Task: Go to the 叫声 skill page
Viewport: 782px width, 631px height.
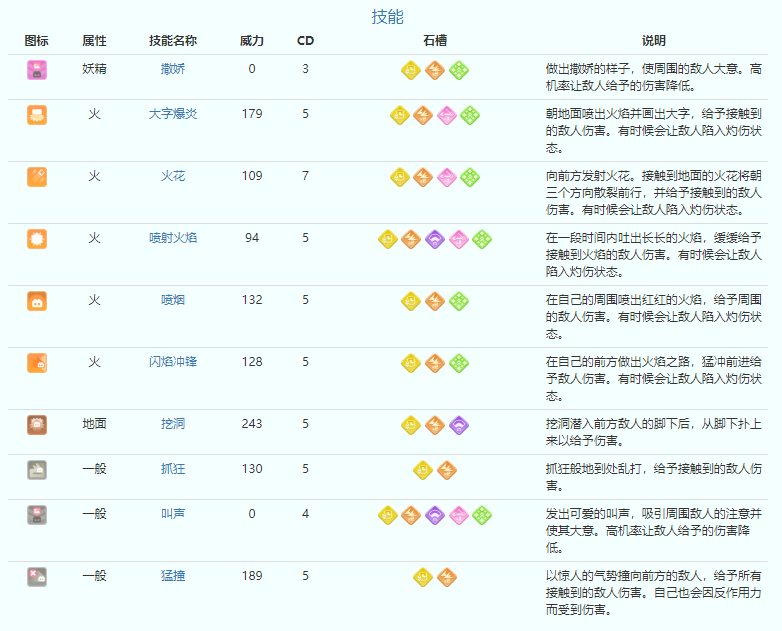Action: 173,514
